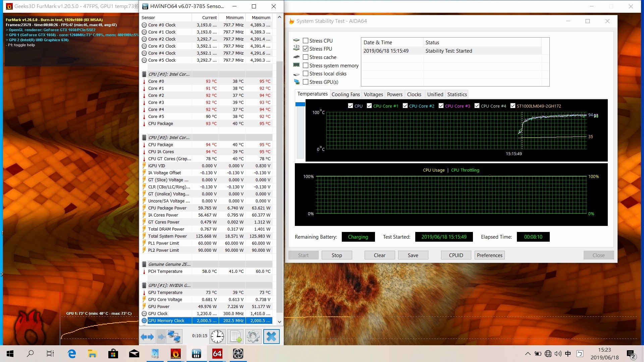Viewport: 644px width, 362px height.
Task: Click the HWiNFO log file icon
Action: [235, 336]
